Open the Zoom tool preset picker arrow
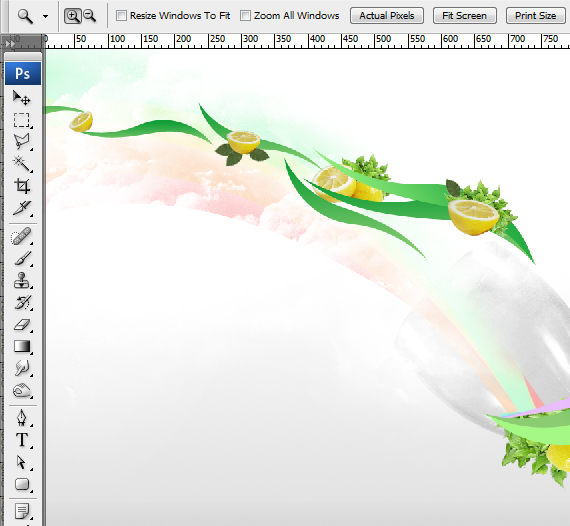Image resolution: width=570 pixels, height=526 pixels. pos(45,16)
